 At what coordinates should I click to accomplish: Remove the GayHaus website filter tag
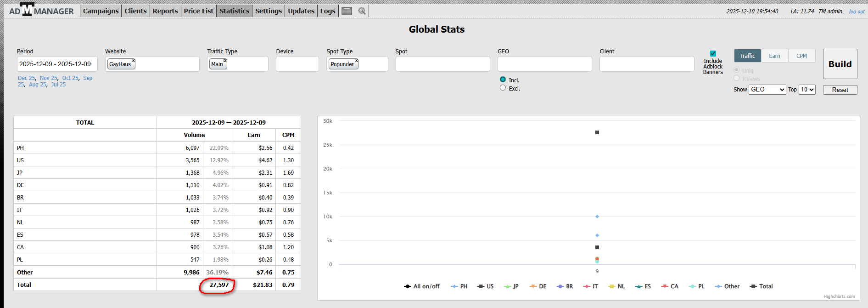134,61
